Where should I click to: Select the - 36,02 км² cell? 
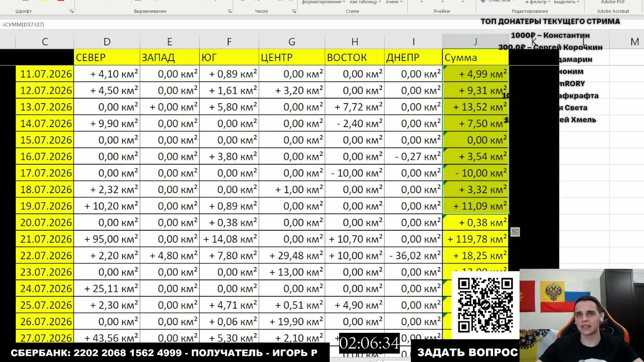click(414, 256)
